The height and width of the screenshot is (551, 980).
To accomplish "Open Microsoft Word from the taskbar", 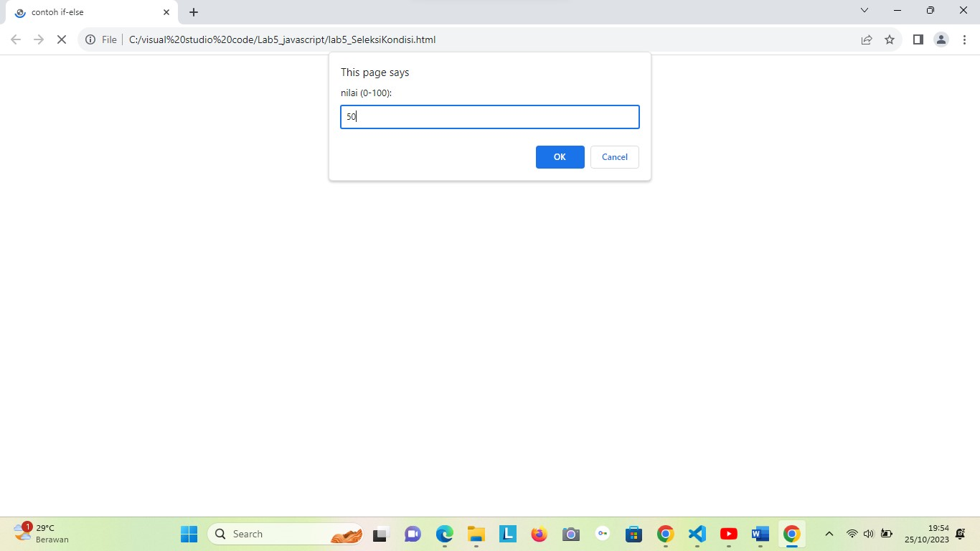I will pos(760,534).
